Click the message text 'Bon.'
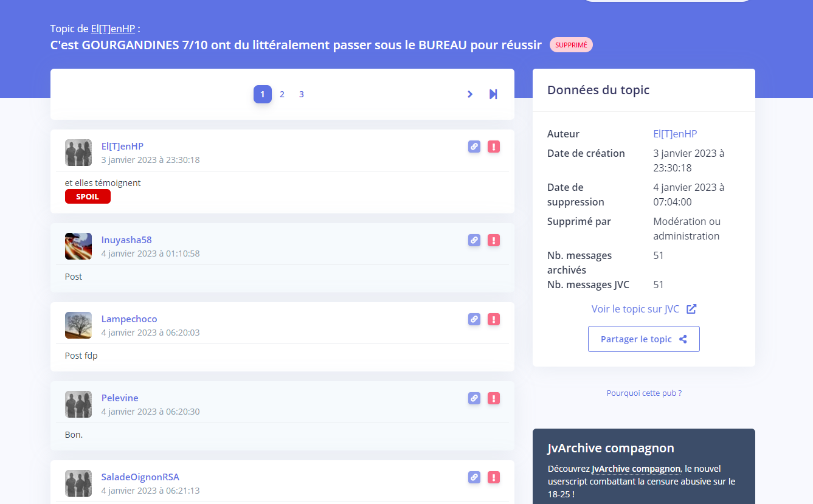Screen dimensions: 813x504 [74, 435]
